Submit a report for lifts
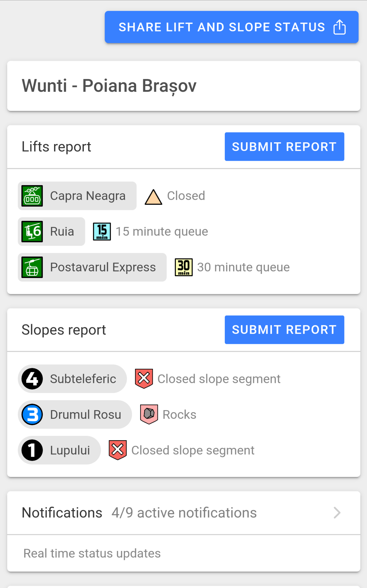This screenshot has height=588, width=367. 284,147
